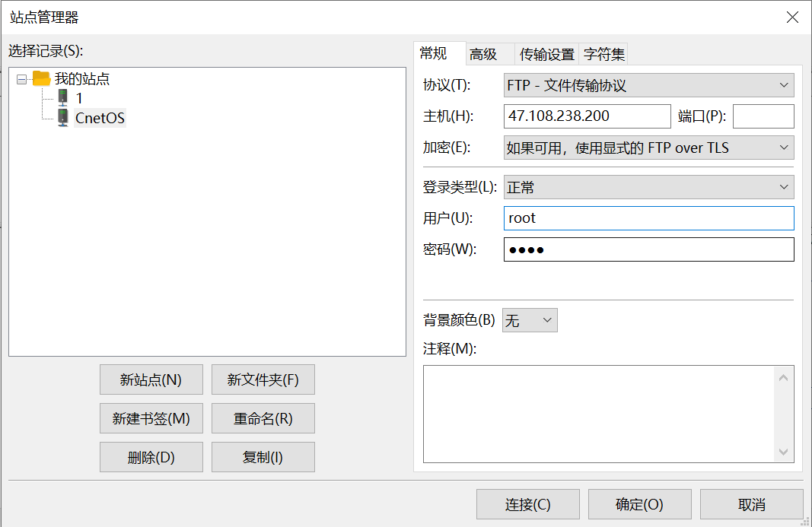Select the site named 1

(x=79, y=98)
